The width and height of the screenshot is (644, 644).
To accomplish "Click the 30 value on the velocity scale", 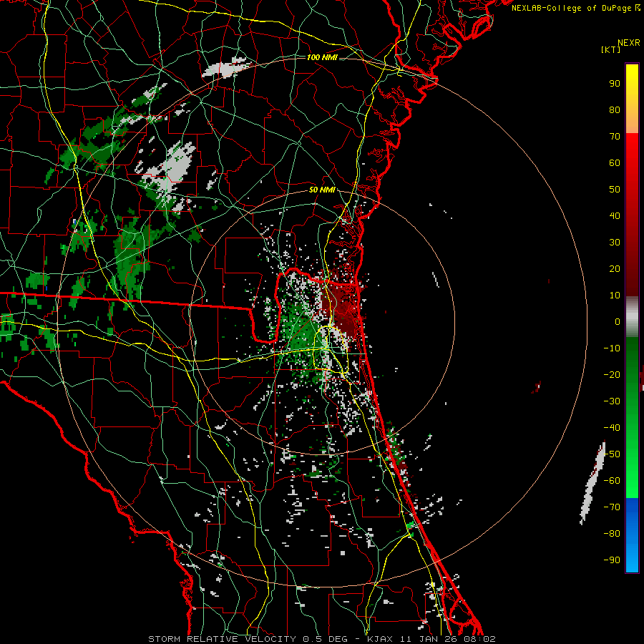I will (x=615, y=243).
